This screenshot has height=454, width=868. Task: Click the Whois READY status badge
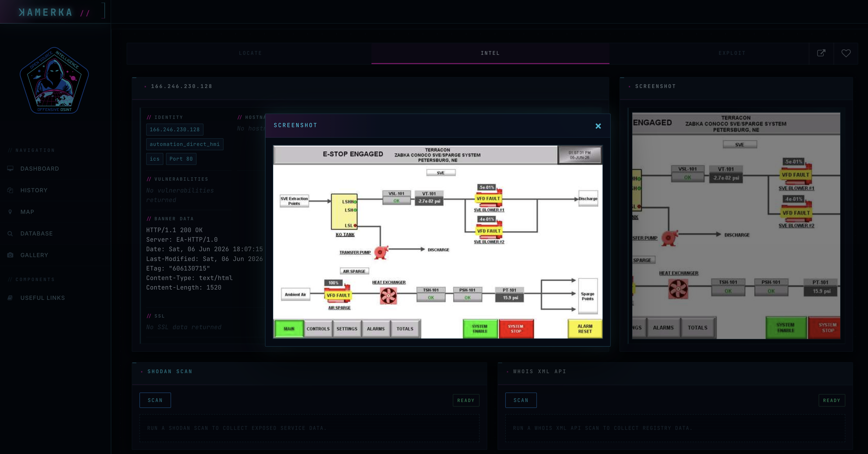pos(832,400)
